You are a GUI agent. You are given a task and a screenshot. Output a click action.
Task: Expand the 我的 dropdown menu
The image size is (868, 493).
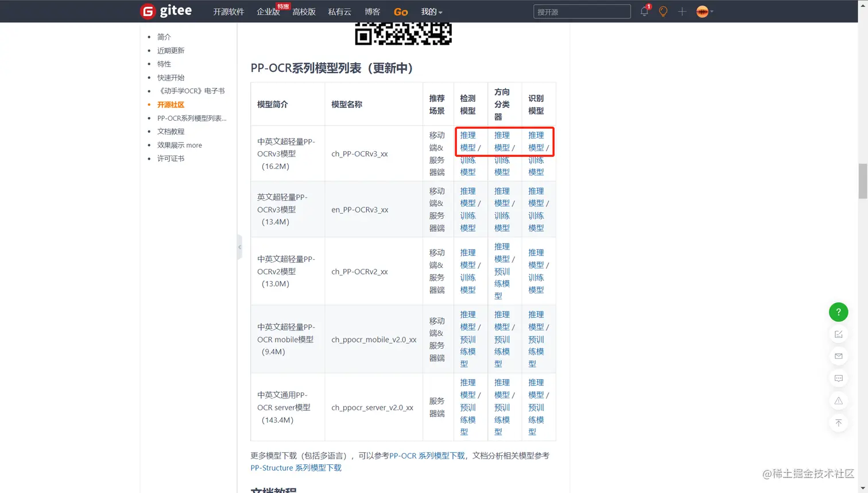click(x=431, y=11)
